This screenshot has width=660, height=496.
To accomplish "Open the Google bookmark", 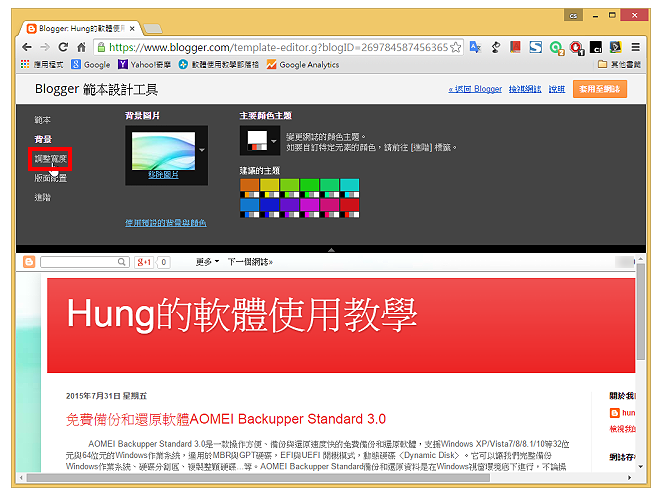I will (90, 64).
